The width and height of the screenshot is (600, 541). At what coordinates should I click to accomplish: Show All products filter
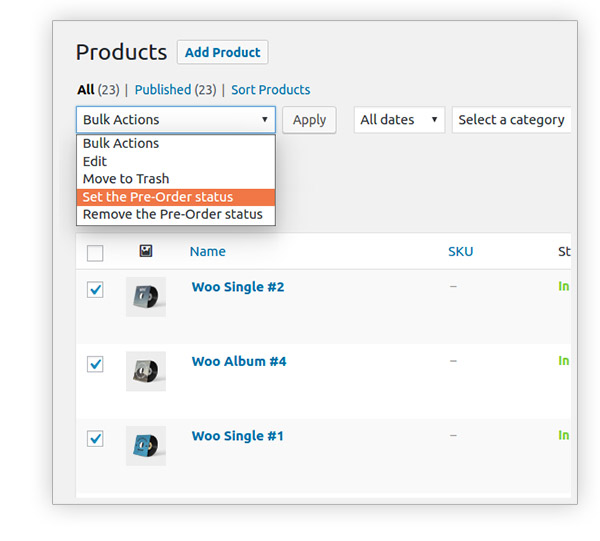[x=86, y=90]
